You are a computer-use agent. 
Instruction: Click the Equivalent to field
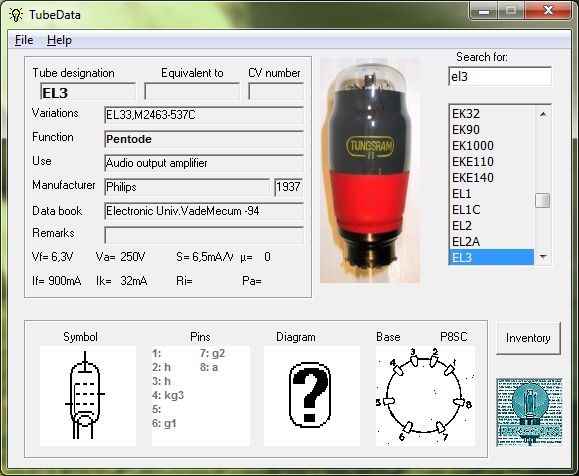[192, 91]
